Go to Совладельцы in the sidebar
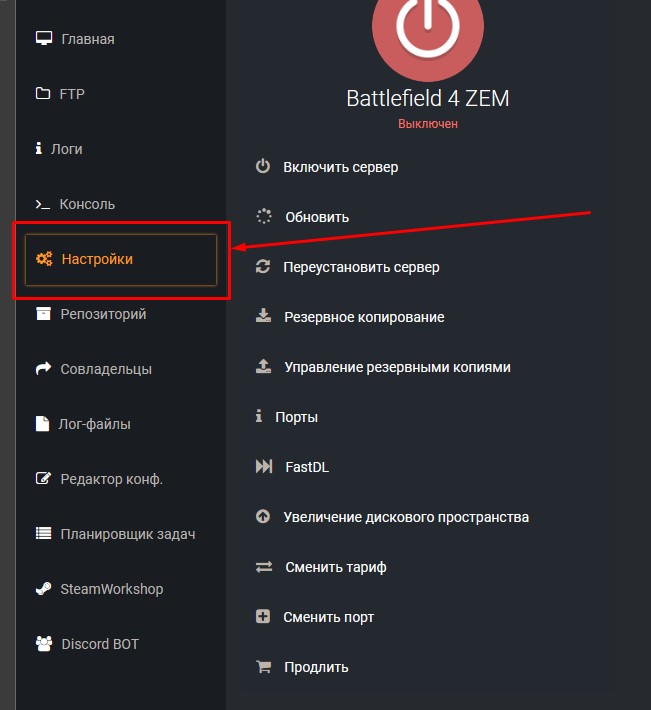 [x=106, y=369]
